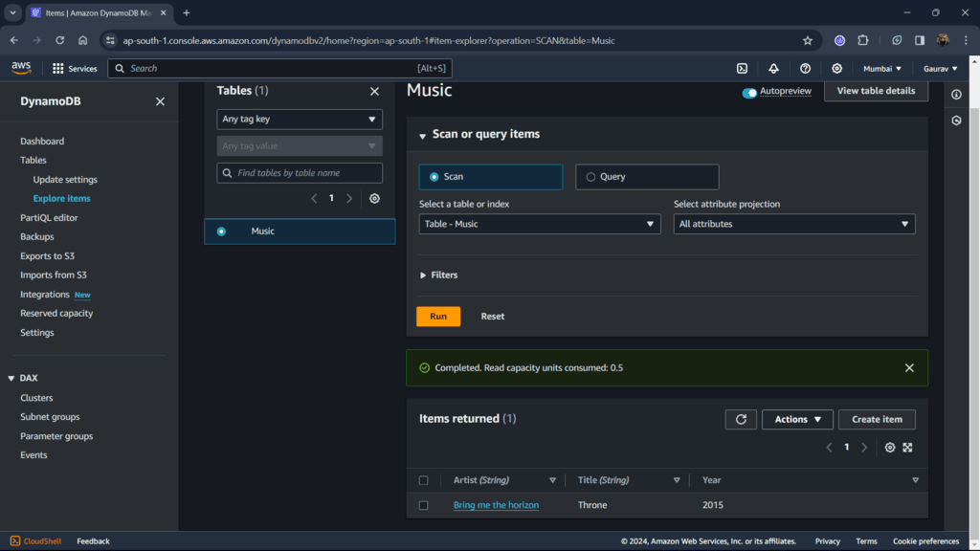The image size is (980, 551).
Task: Open Exports to S3 in the sidebar
Action: click(x=47, y=256)
